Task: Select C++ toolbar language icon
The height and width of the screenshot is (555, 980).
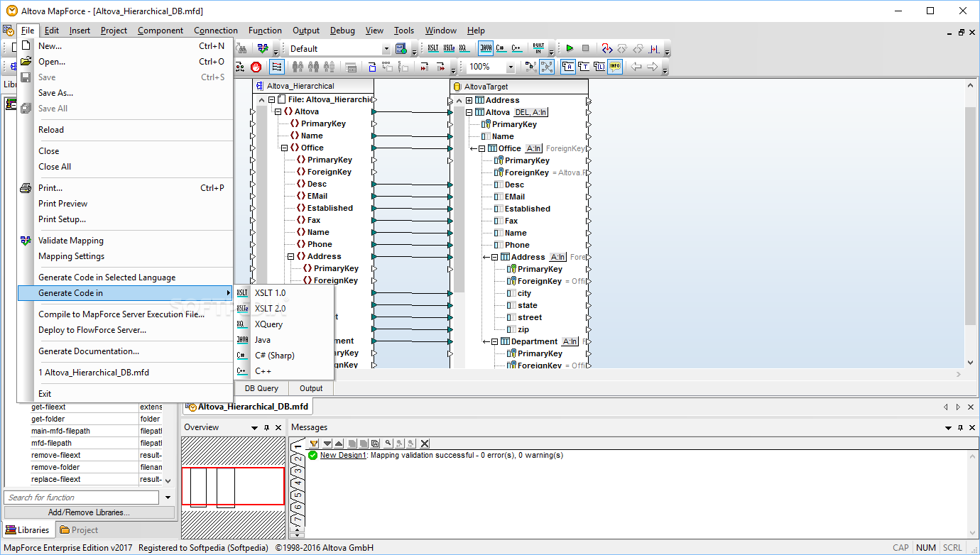Action: (x=516, y=48)
